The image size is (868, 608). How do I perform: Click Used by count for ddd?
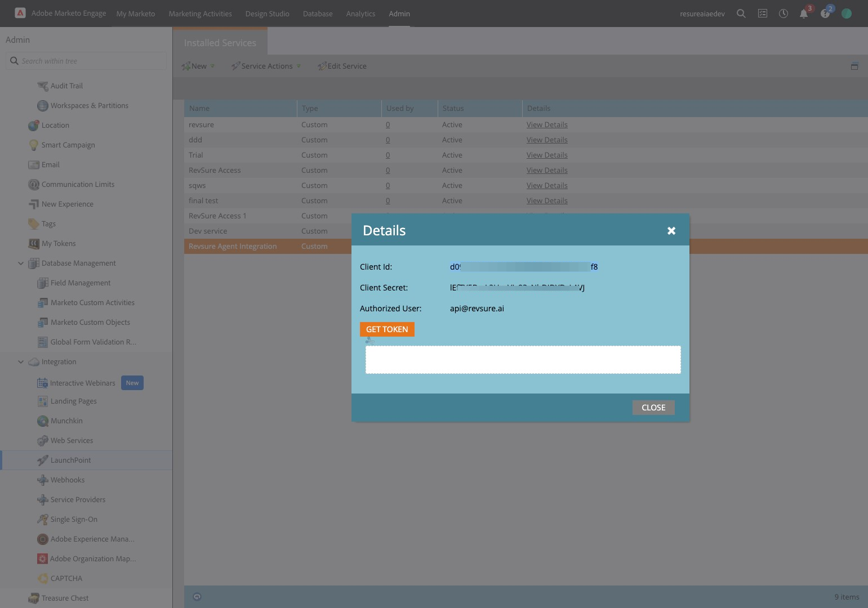tap(388, 140)
